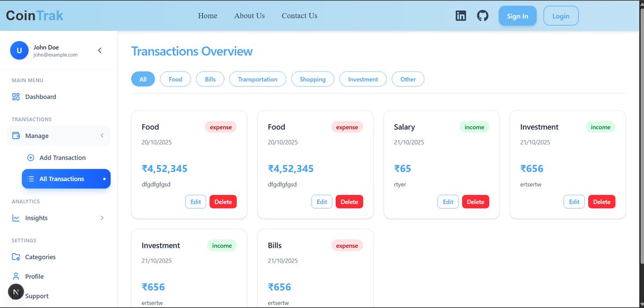Open Add Transaction in sidebar

click(x=66, y=157)
